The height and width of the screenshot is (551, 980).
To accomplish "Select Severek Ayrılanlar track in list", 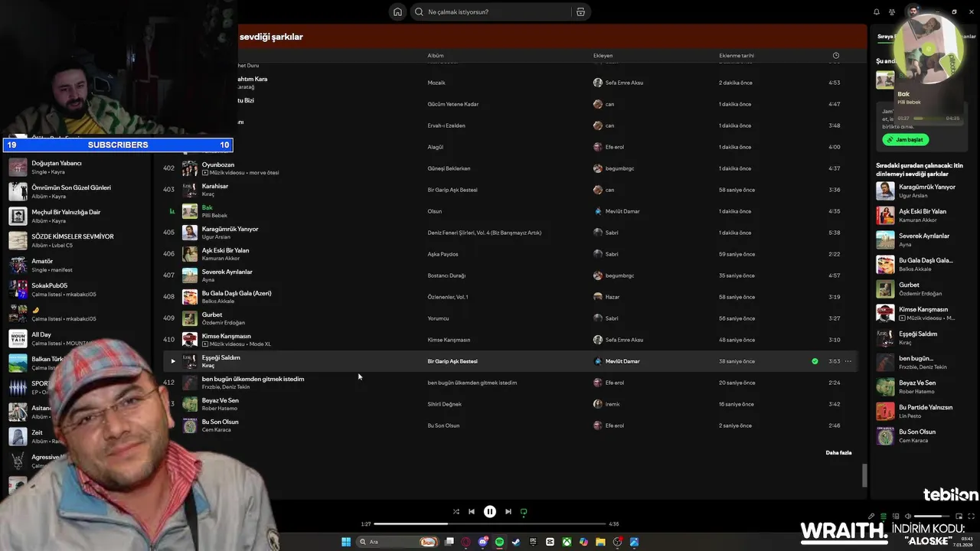I will pos(227,272).
